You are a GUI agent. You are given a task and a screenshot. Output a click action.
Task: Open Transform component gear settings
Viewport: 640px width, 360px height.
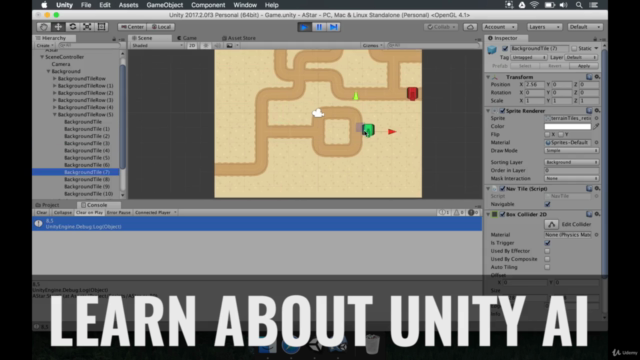coord(597,77)
